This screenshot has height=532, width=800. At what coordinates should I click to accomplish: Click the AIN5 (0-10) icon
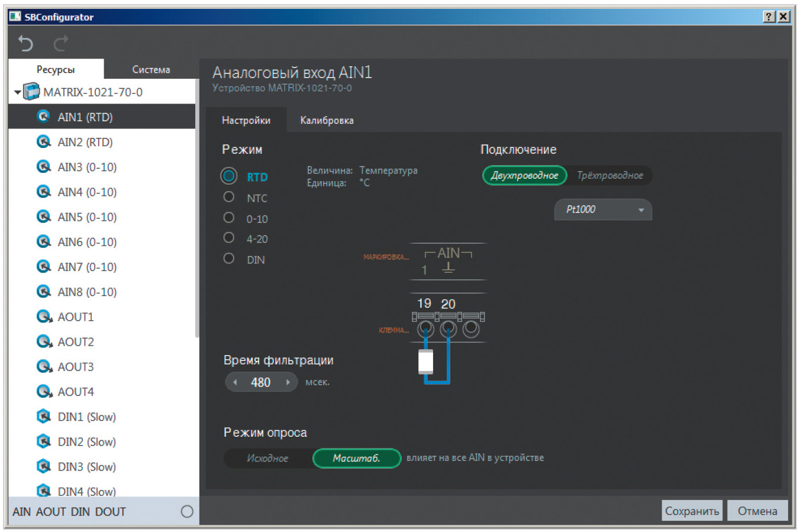[x=44, y=217]
